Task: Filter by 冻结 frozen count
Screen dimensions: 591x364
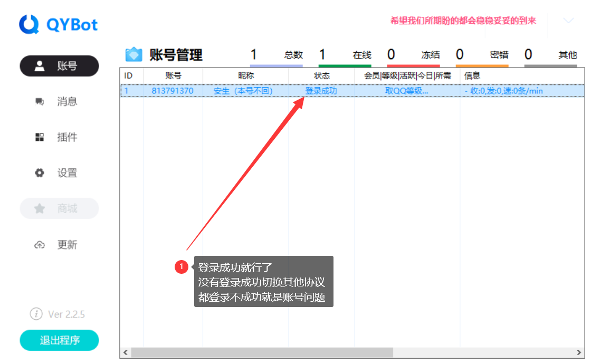Action: (x=414, y=55)
